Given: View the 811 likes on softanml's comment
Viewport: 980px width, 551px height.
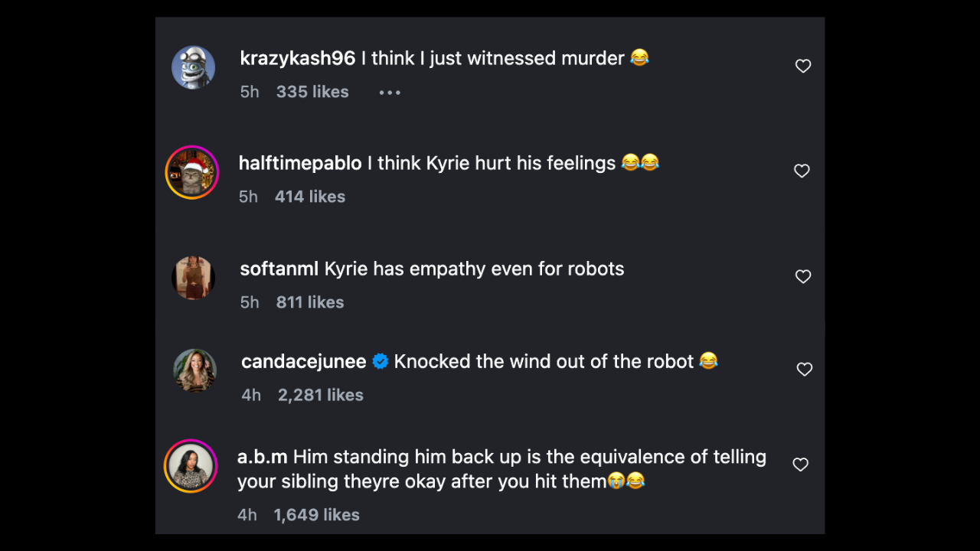Looking at the screenshot, I should tap(309, 302).
